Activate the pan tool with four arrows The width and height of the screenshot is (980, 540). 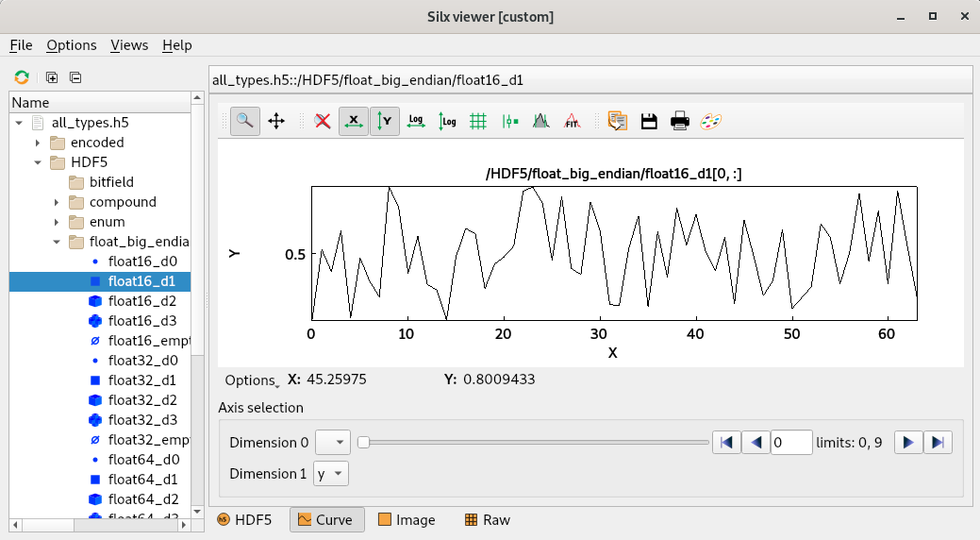pos(276,121)
